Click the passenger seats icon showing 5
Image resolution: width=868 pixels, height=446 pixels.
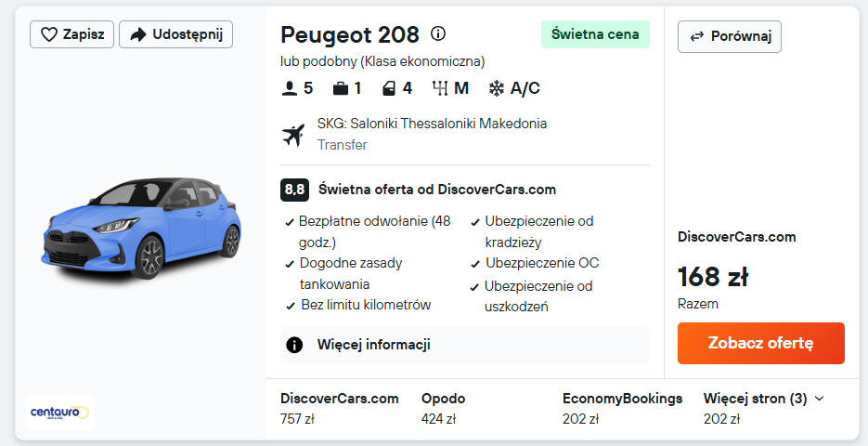(x=290, y=88)
